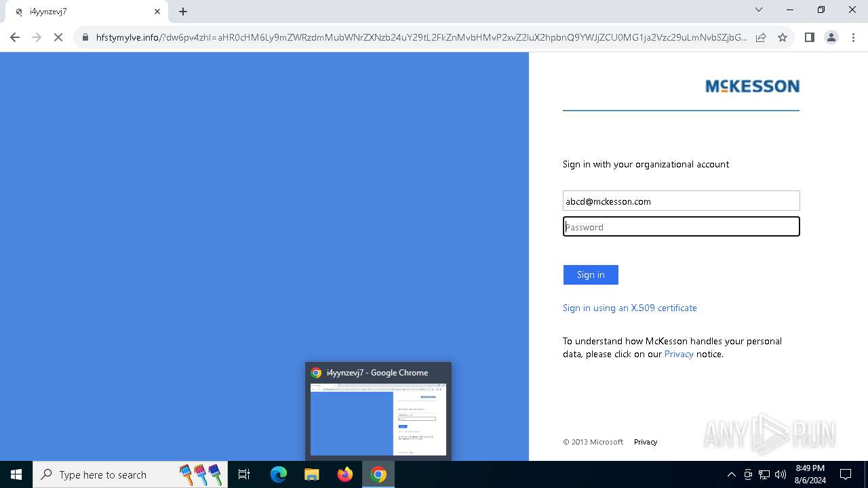The image size is (868, 488).
Task: Open the footer Privacy link
Action: click(646, 442)
